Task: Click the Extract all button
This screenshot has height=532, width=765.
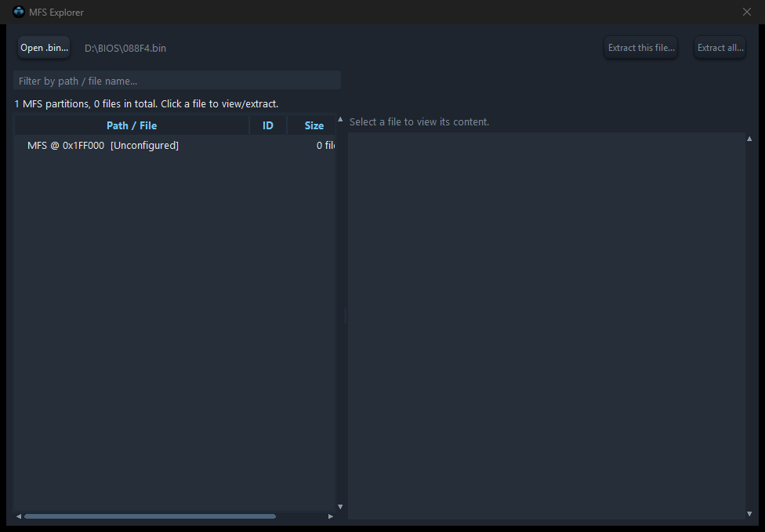Action: 720,48
